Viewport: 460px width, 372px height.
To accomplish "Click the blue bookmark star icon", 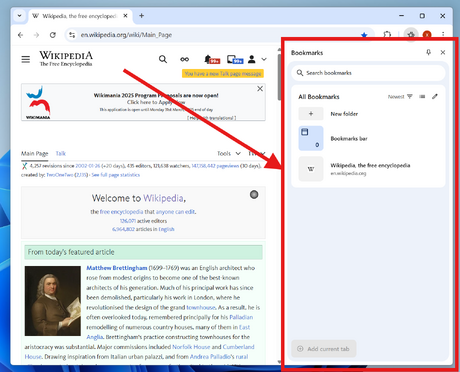I will pos(364,35).
